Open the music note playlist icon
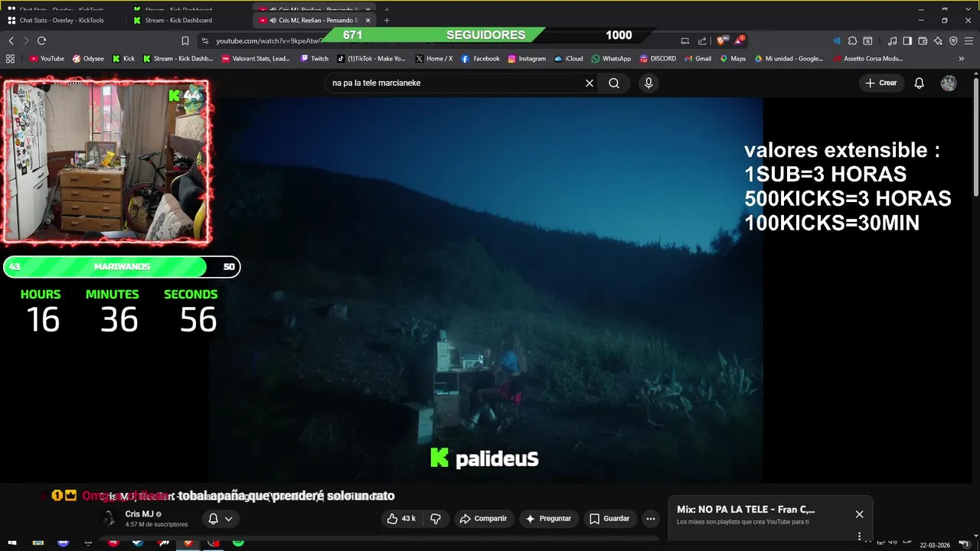980x551 pixels. point(892,41)
